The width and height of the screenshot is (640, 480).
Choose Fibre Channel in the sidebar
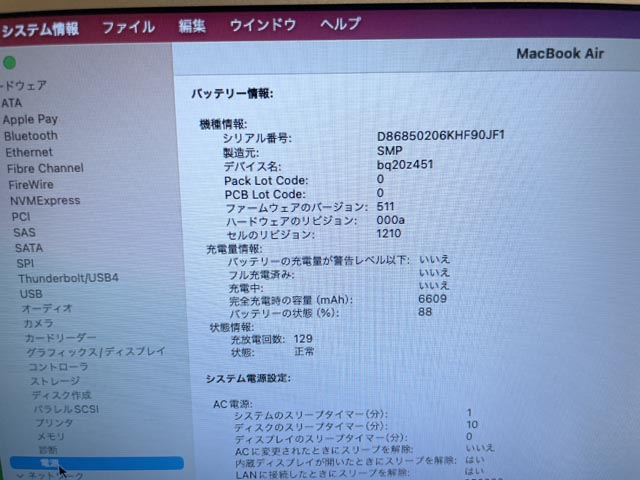coord(46,168)
